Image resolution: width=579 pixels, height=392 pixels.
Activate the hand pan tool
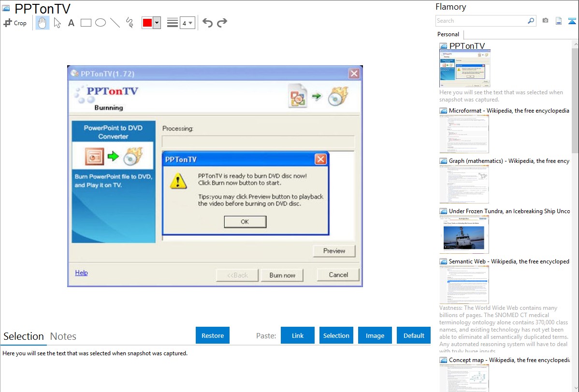coord(42,23)
